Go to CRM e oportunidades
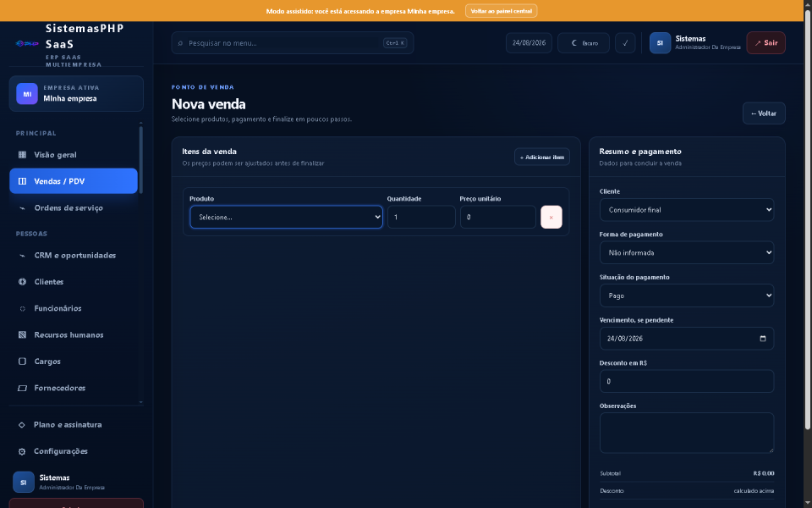The height and width of the screenshot is (508, 812). pos(74,256)
